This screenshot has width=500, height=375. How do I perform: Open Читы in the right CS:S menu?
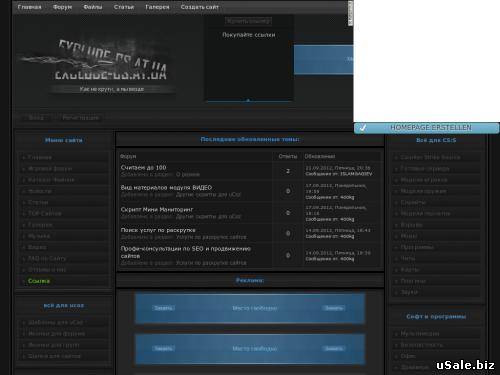tap(408, 258)
